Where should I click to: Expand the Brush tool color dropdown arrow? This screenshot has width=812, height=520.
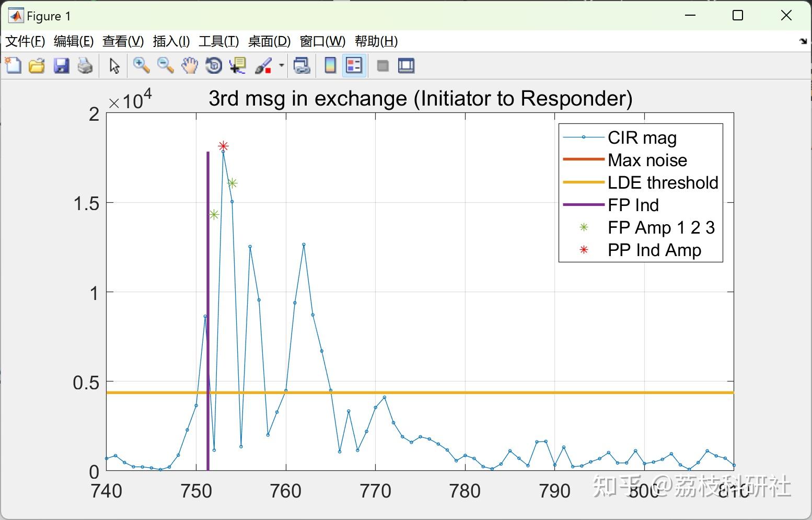click(282, 65)
